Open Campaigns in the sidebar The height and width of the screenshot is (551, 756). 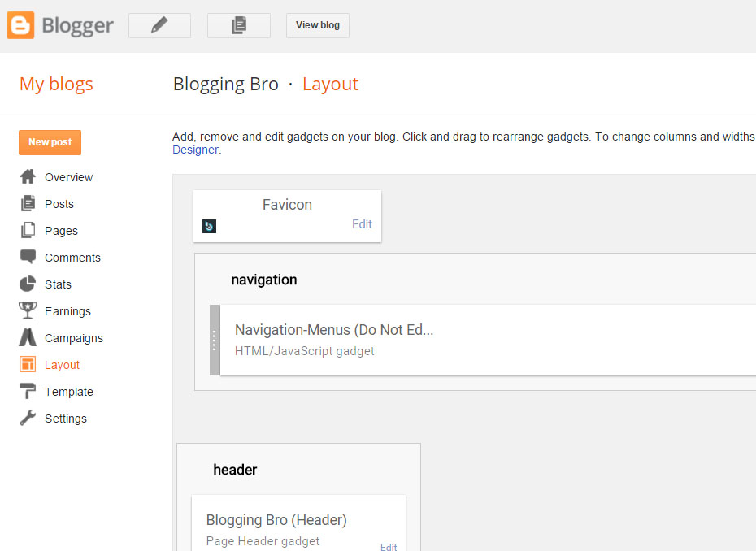pos(74,338)
